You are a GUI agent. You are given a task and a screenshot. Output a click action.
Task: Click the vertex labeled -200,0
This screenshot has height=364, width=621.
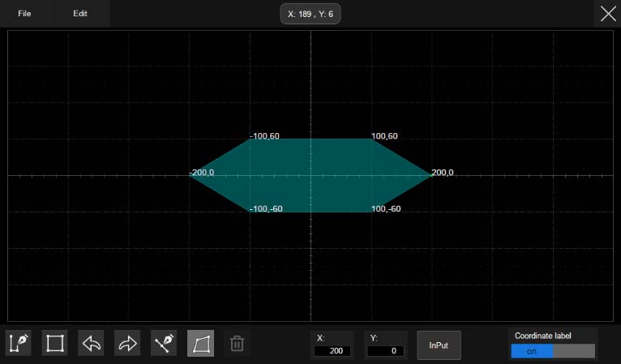pos(190,175)
